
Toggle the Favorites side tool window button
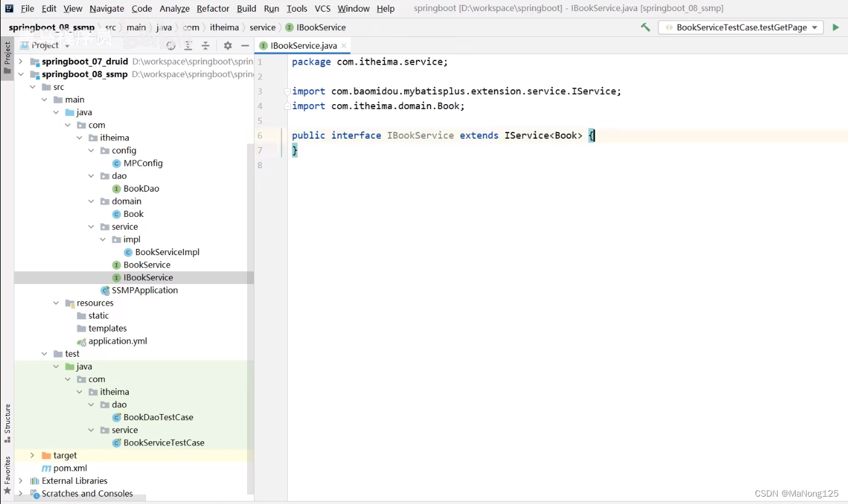point(7,475)
